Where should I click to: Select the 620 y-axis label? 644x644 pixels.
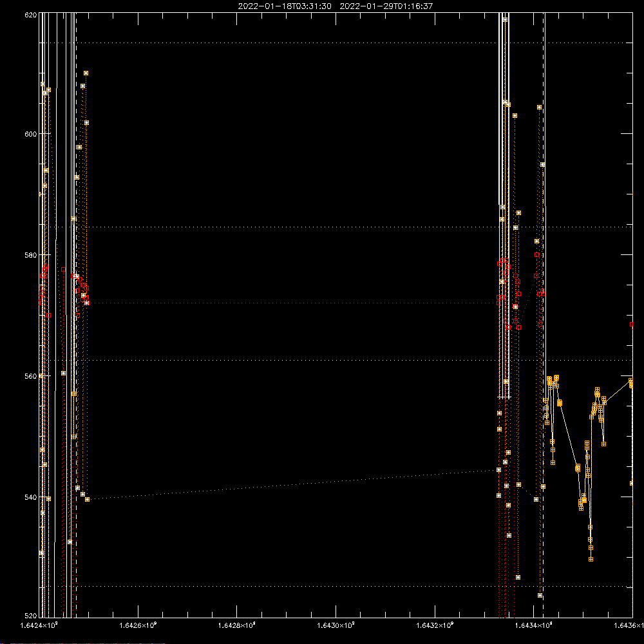click(x=31, y=15)
